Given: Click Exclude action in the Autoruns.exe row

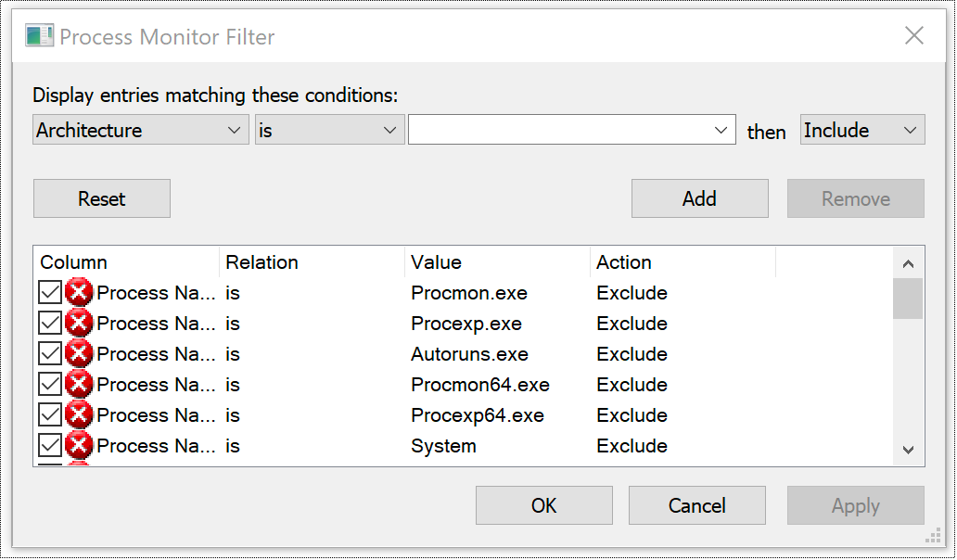Looking at the screenshot, I should [x=632, y=354].
